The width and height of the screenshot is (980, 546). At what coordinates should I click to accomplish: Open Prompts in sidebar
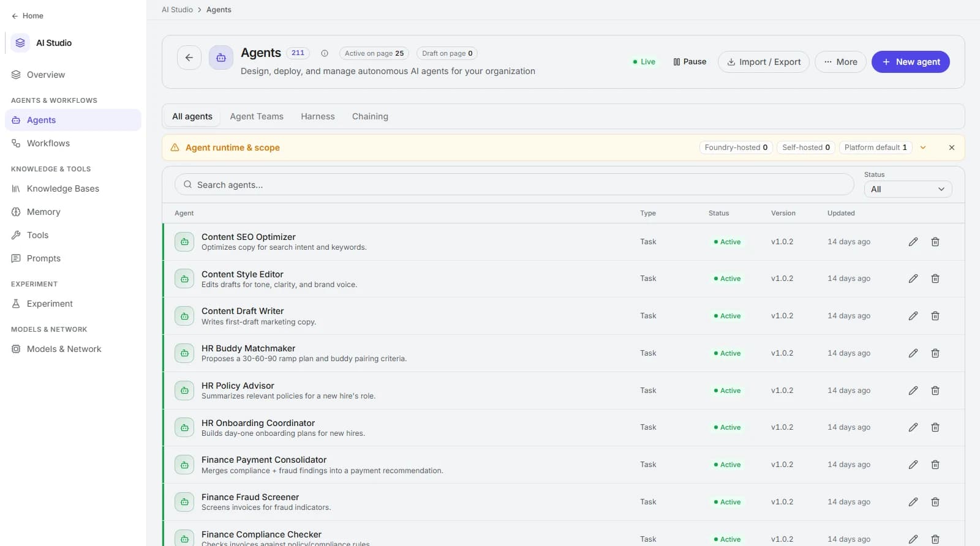point(73,258)
